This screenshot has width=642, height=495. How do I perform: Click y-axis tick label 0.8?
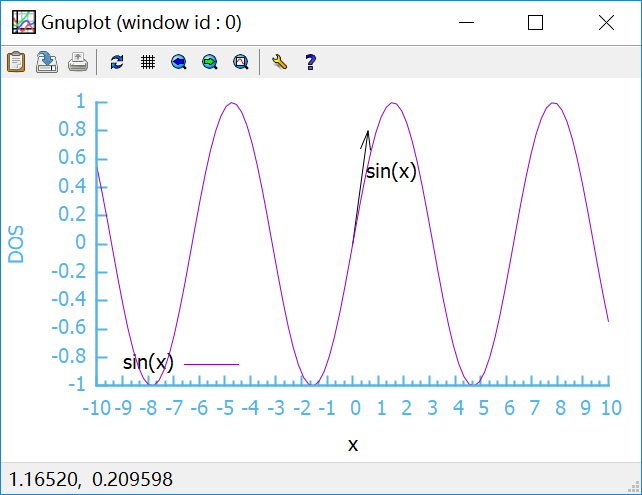click(72, 129)
